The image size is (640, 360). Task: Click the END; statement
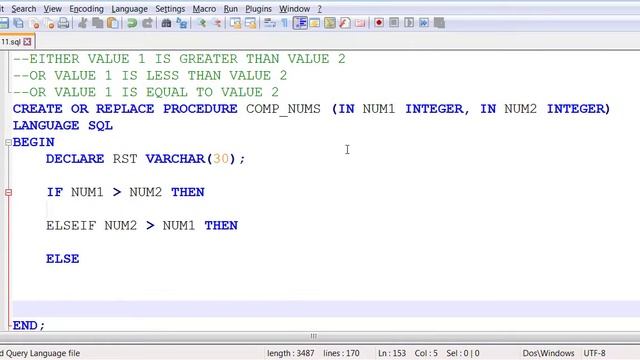(x=29, y=325)
